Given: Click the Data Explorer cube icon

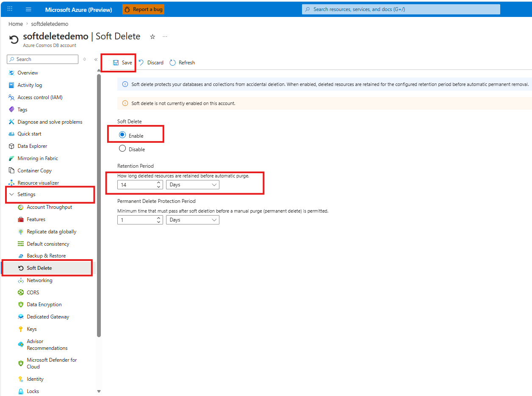Looking at the screenshot, I should 11,146.
